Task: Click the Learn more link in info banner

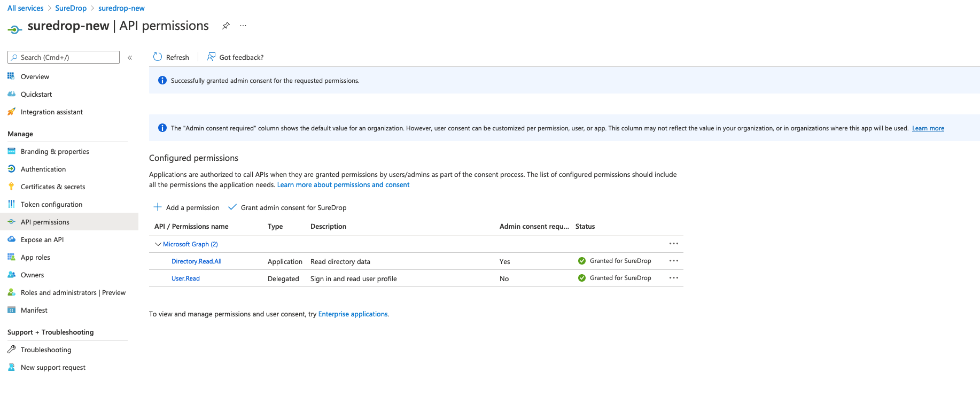Action: pos(928,128)
